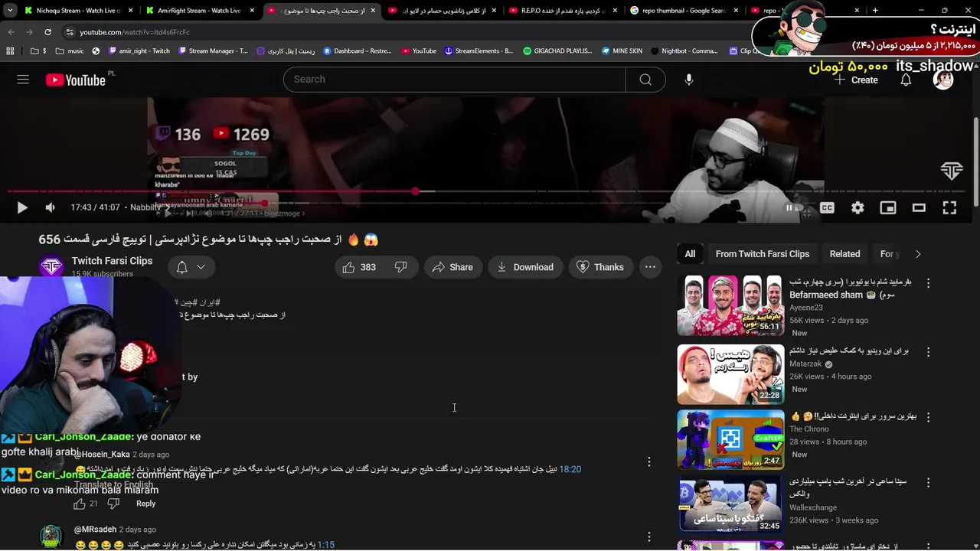The image size is (980, 551).
Task: Play the video
Action: point(21,207)
